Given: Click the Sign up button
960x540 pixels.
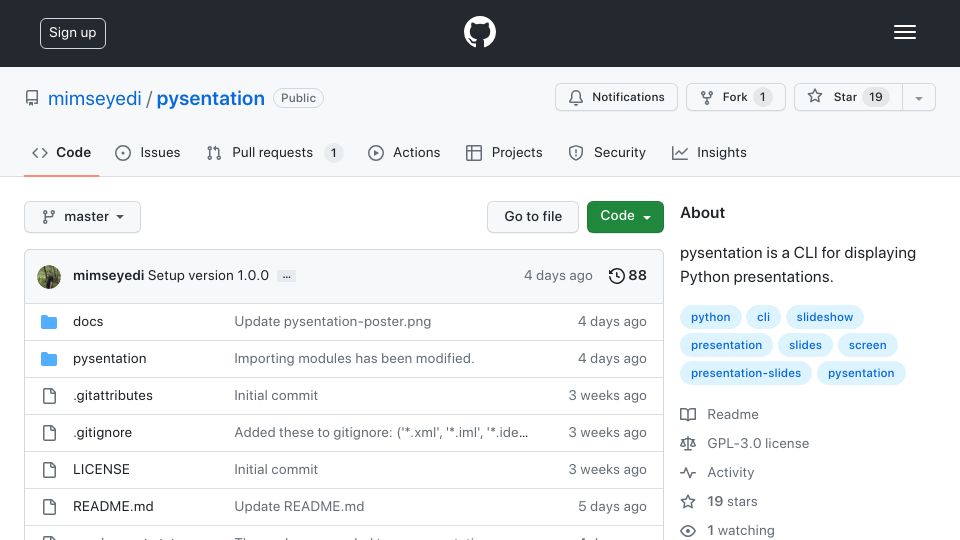Looking at the screenshot, I should coord(73,33).
